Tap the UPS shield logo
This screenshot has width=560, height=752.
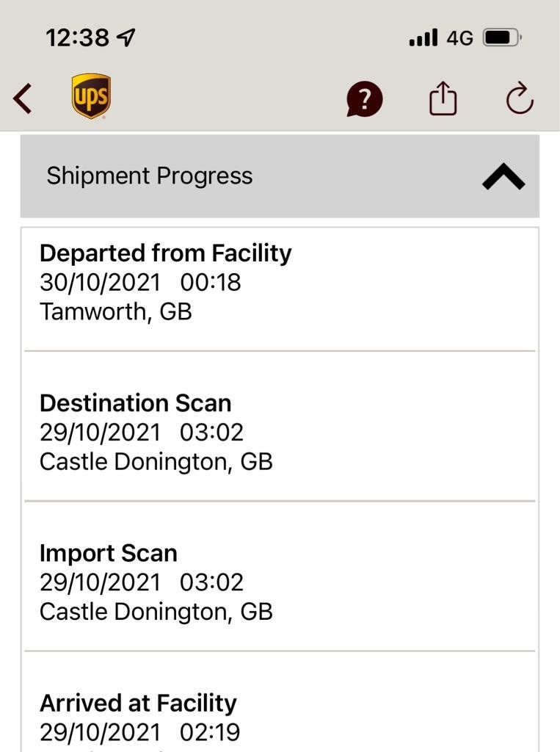click(91, 96)
